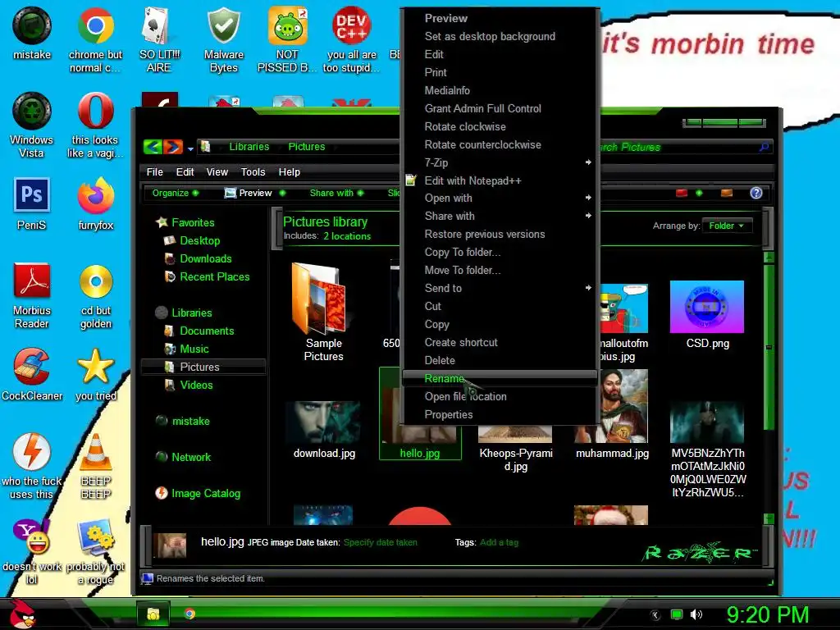Select the Sample Pictures folder
This screenshot has width=840, height=630.
(x=323, y=312)
